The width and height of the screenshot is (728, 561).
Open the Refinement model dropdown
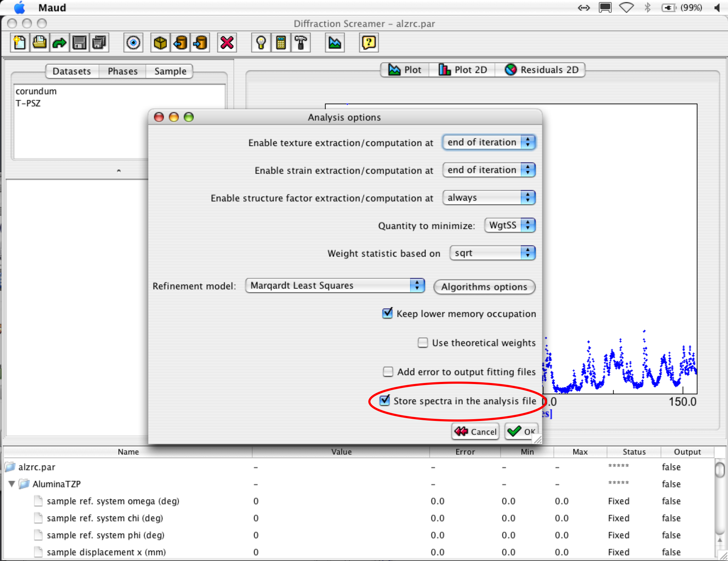[x=335, y=286]
